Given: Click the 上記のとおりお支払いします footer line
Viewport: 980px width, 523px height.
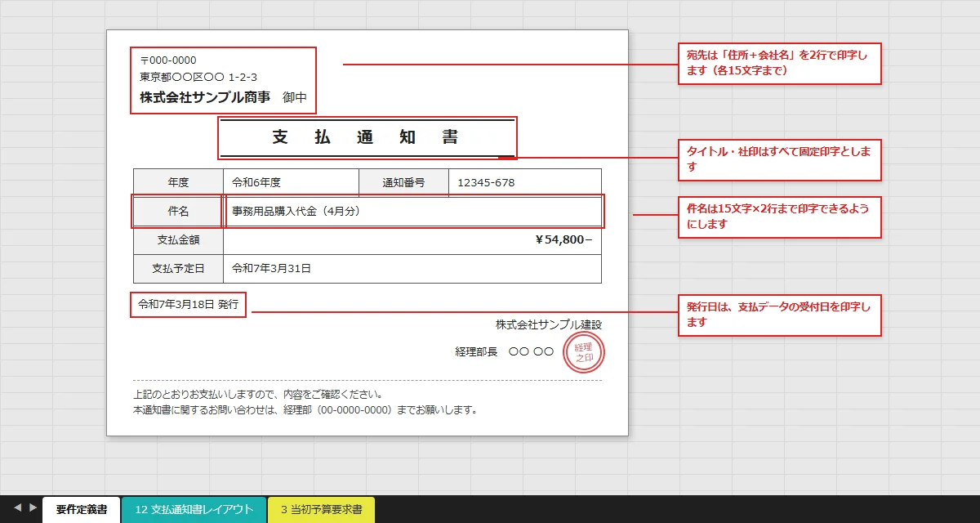Looking at the screenshot, I should (257, 394).
